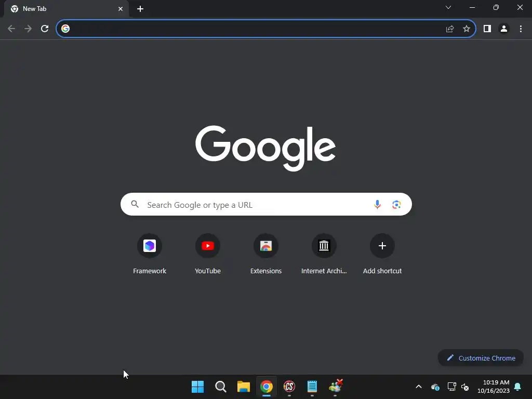Open the Chrome side panel
532x399 pixels.
pos(487,29)
